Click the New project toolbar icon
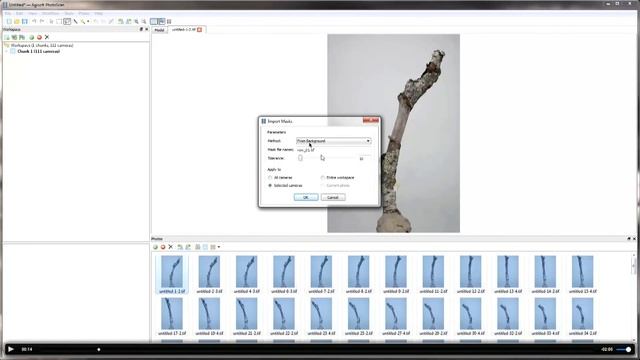This screenshot has width=640, height=360. [x=9, y=21]
